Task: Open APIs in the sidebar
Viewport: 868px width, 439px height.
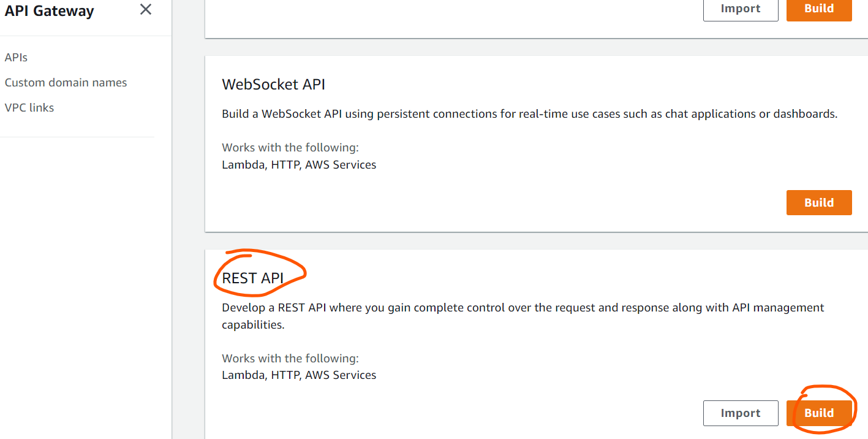Action: tap(16, 57)
